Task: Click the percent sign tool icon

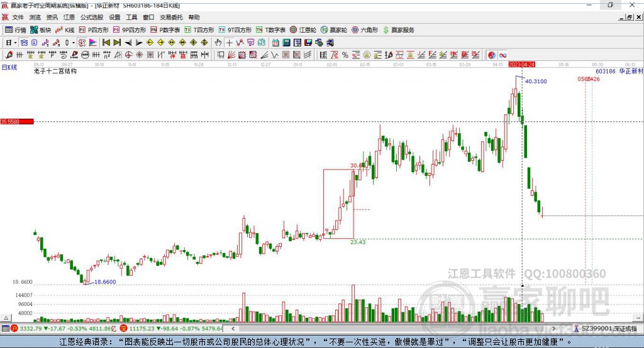Action: pyautogui.click(x=345, y=55)
